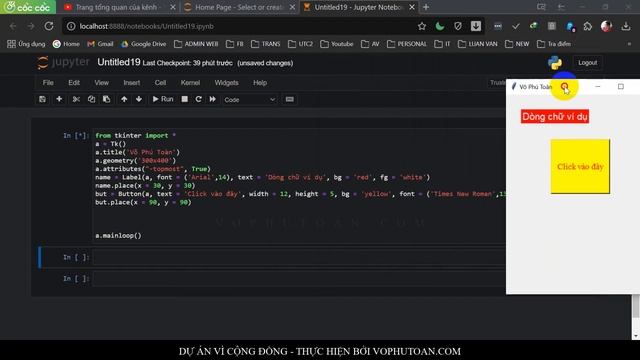Select the first empty code cell

[299, 257]
